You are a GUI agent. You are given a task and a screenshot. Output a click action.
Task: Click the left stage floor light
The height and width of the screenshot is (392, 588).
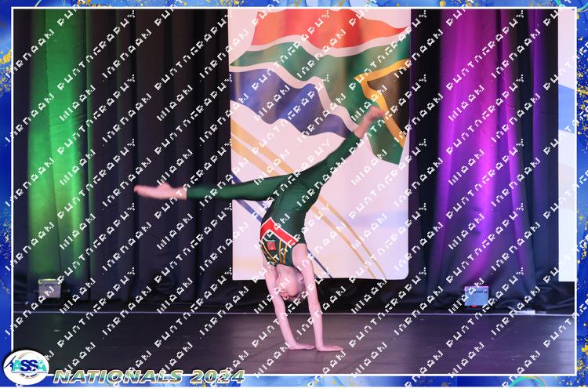click(x=49, y=289)
